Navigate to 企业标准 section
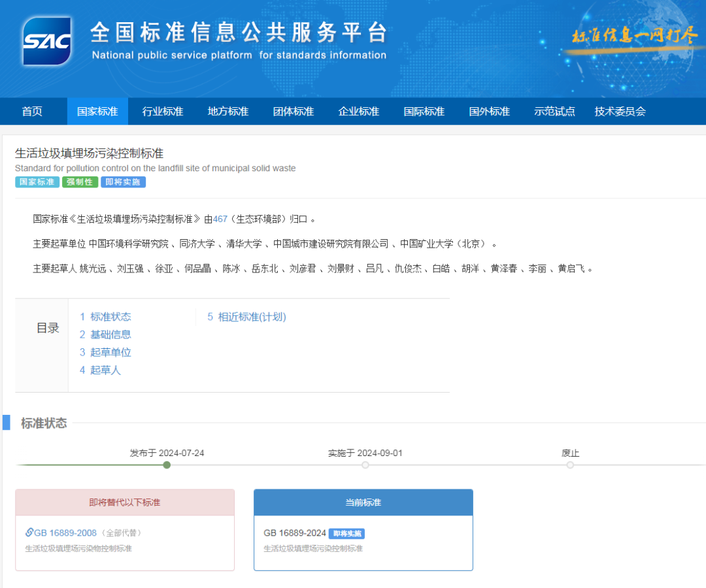 (359, 111)
